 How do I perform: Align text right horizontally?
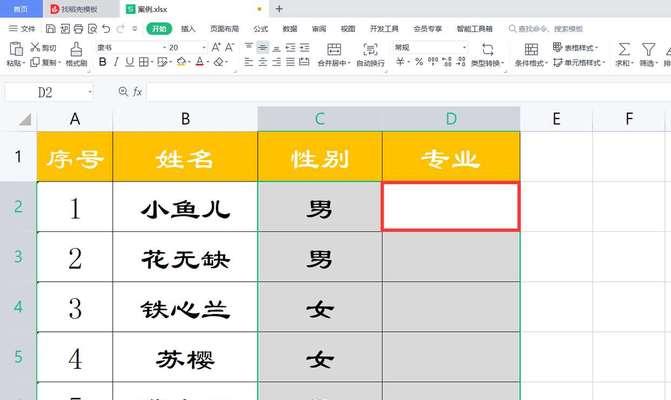click(x=276, y=62)
